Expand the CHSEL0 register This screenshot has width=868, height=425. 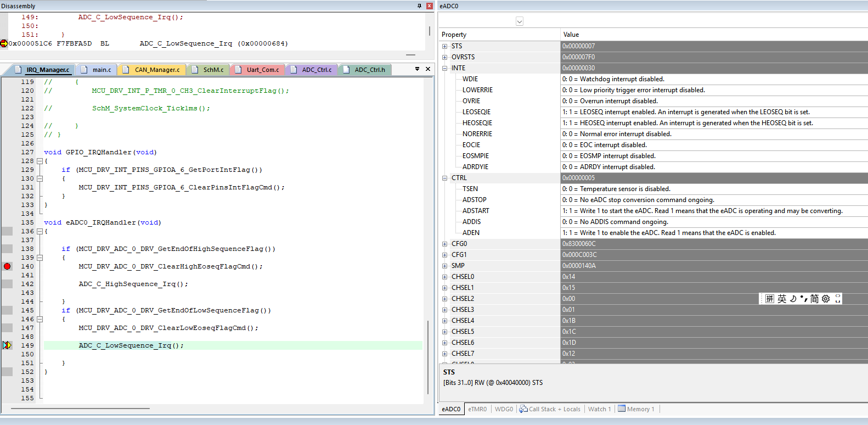445,277
